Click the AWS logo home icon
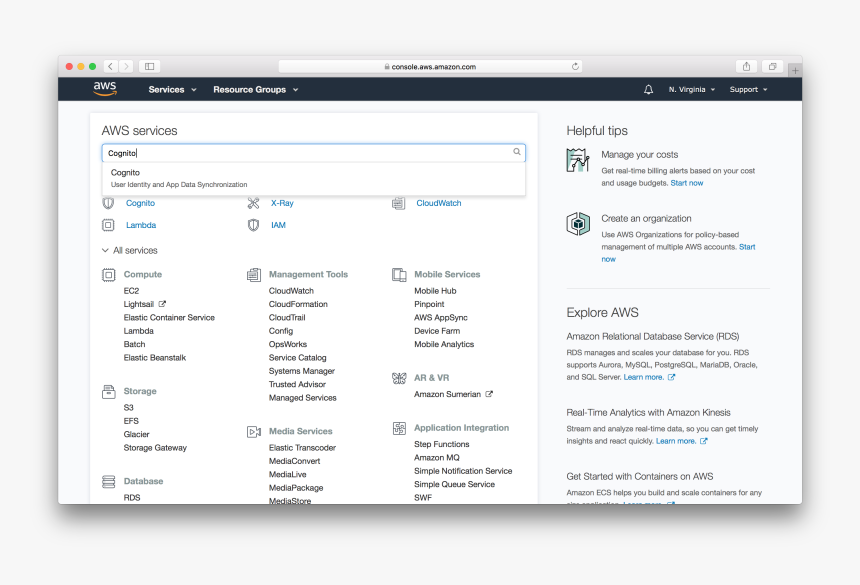Screen dimensions: 860x585 (105, 88)
